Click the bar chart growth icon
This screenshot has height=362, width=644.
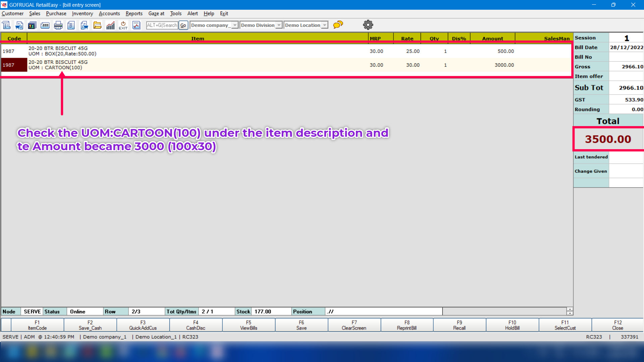click(110, 25)
